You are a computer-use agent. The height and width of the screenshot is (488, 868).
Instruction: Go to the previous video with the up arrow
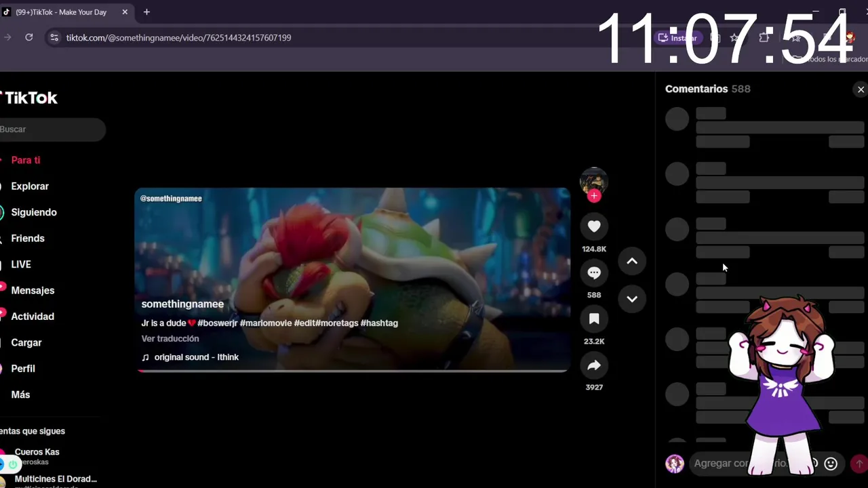632,262
